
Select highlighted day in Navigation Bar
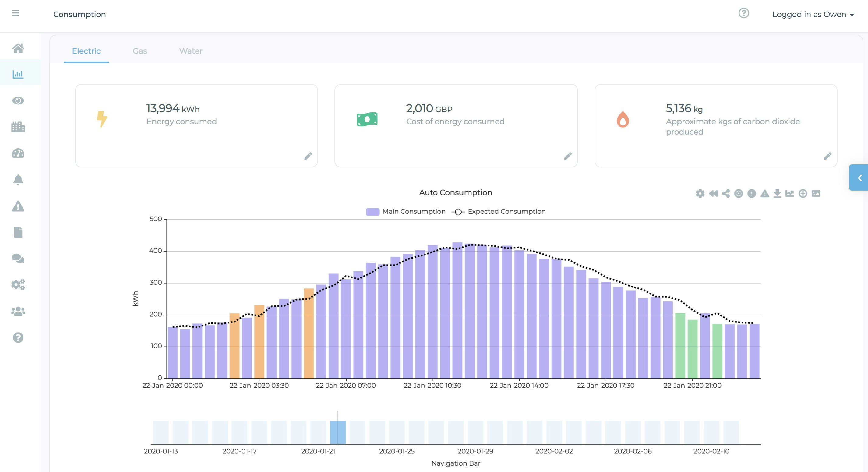[x=338, y=432]
